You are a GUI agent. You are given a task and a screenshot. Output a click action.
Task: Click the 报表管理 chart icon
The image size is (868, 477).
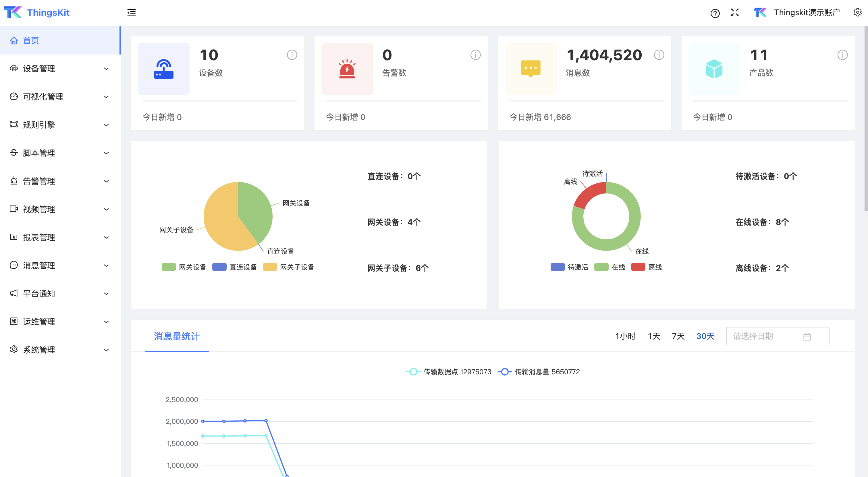tap(13, 237)
